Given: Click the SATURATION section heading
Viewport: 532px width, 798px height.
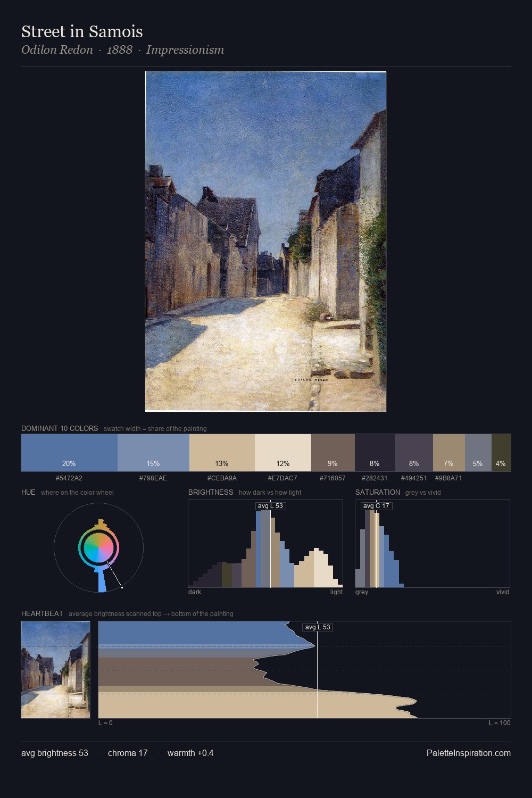Looking at the screenshot, I should 378,492.
